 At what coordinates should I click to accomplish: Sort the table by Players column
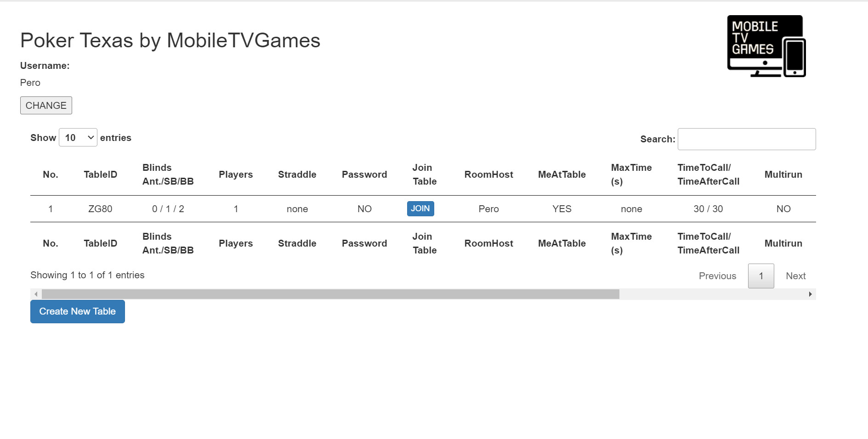(x=236, y=174)
